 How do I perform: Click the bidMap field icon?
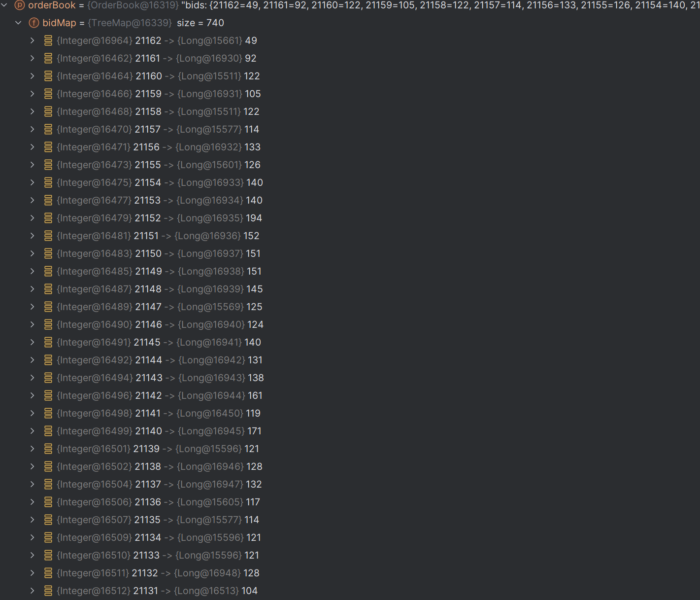[34, 23]
